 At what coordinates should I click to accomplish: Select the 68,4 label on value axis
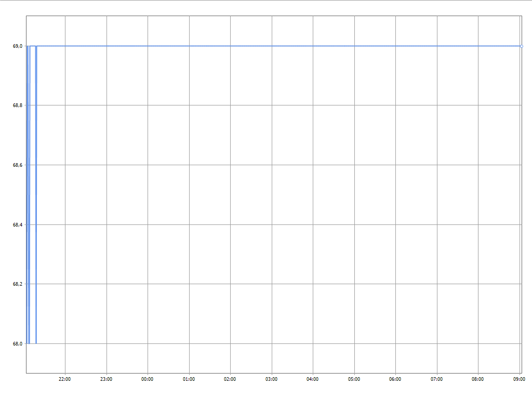[18, 225]
